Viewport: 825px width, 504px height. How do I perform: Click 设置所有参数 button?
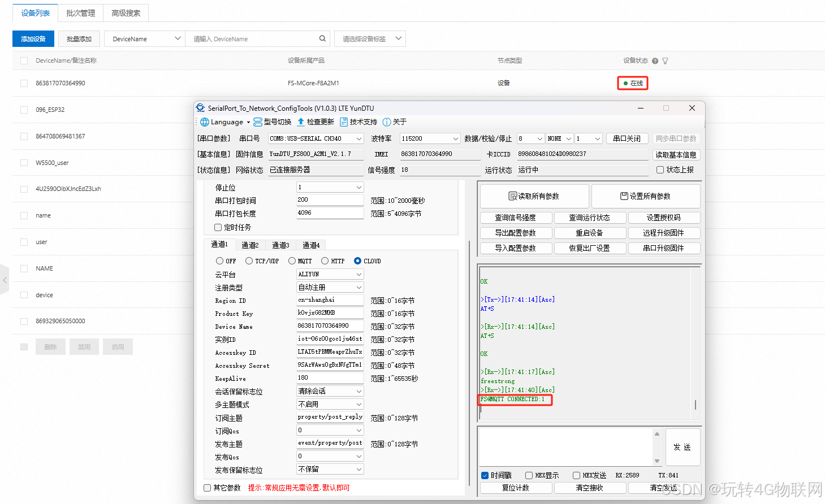(x=646, y=197)
